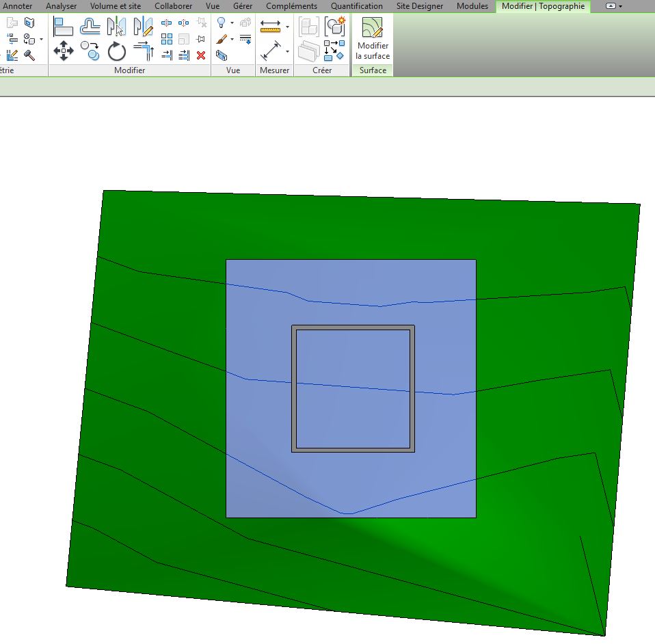
Task: Open the Gérer ribbon tab
Action: [243, 6]
